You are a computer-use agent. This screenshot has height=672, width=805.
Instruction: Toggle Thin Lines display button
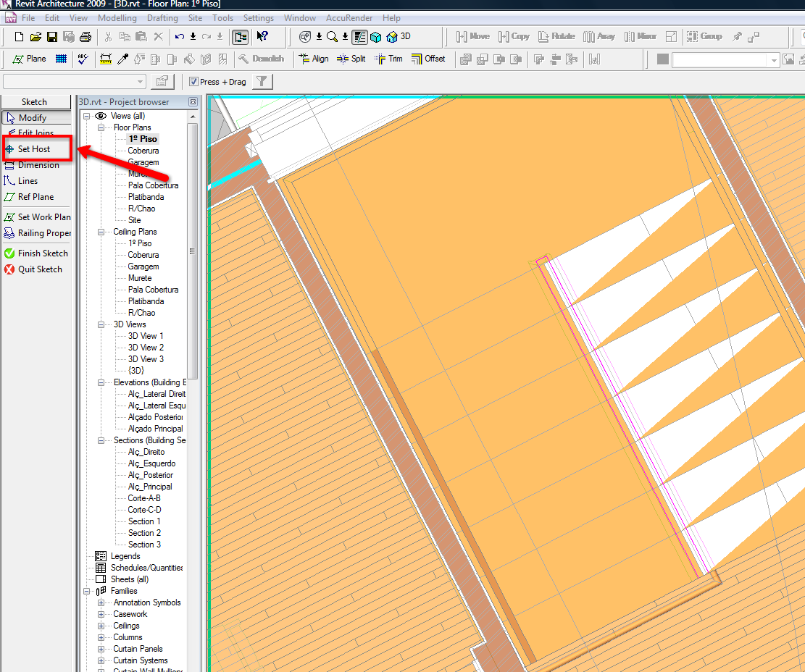coord(360,37)
